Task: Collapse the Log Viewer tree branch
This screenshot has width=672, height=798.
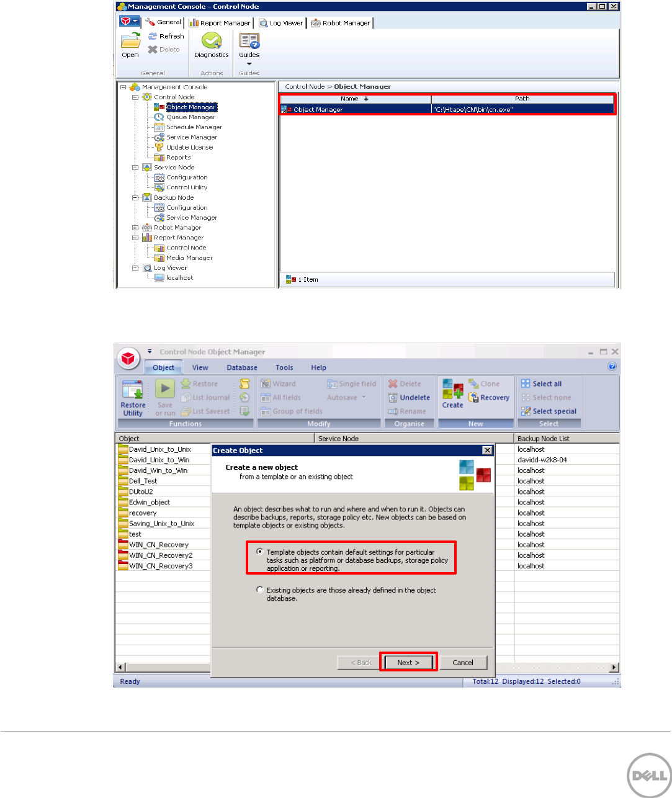Action: [135, 268]
